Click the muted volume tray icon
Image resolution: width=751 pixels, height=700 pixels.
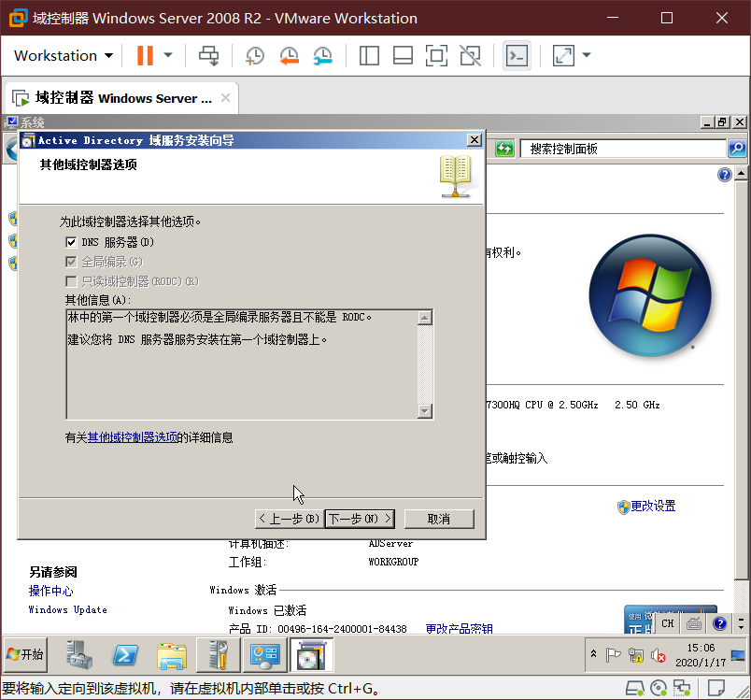pyautogui.click(x=659, y=655)
